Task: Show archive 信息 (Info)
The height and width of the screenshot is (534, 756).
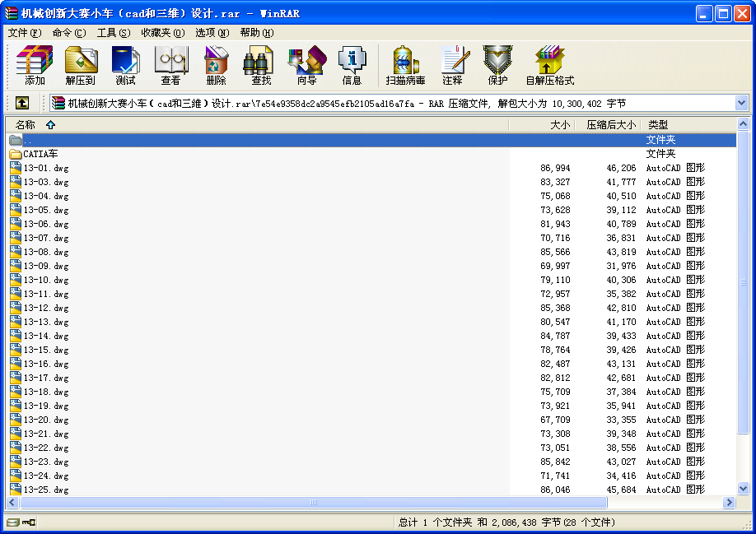Action: [352, 66]
